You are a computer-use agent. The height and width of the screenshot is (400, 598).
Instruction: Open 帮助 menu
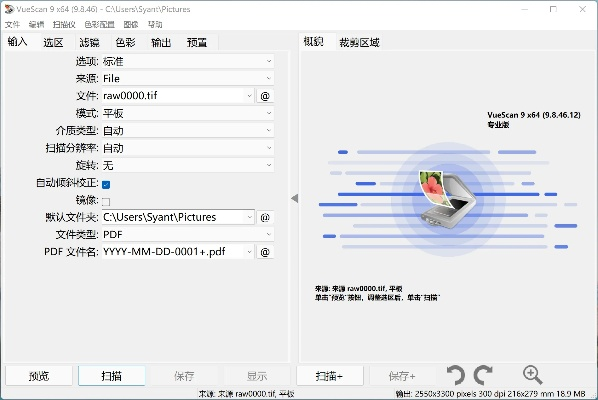[155, 25]
